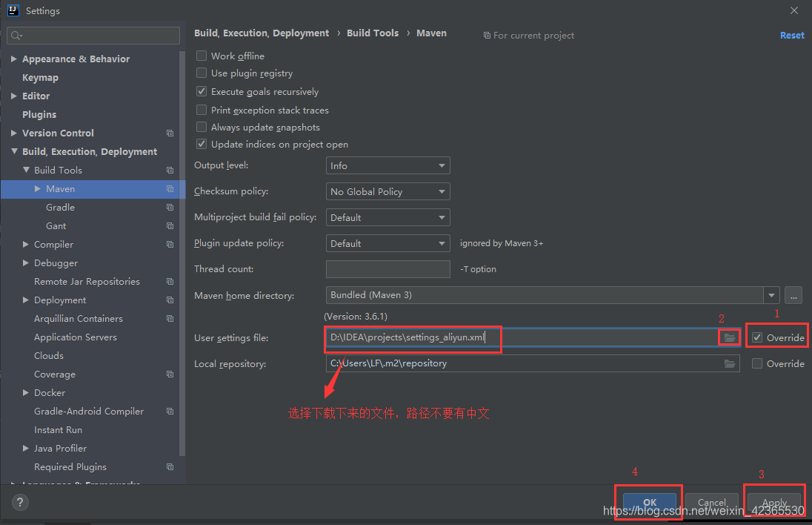Click the Thread count input field
The image size is (812, 525).
point(388,269)
